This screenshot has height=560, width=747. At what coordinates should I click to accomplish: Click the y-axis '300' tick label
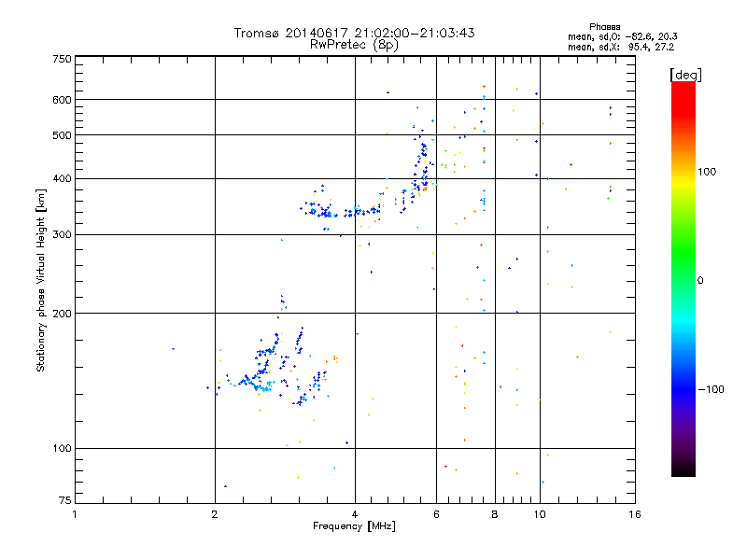tap(62, 234)
